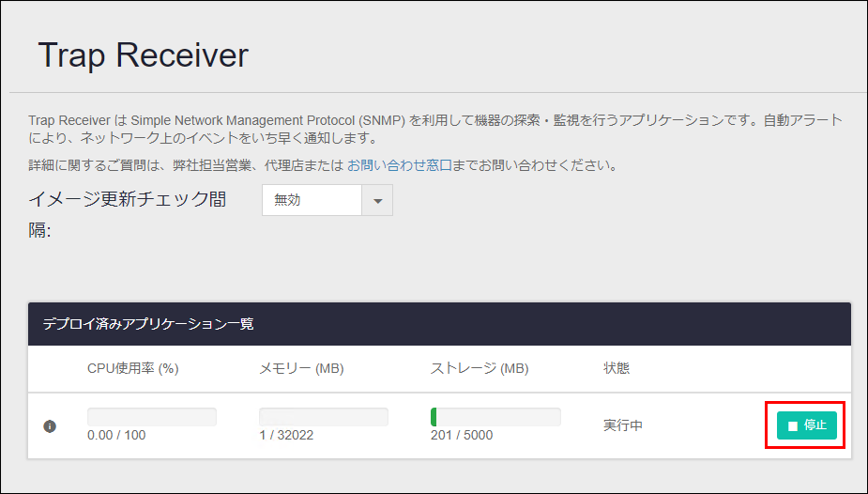Click the 0.00 / 100 CPU value
The height and width of the screenshot is (494, 868).
[x=116, y=435]
